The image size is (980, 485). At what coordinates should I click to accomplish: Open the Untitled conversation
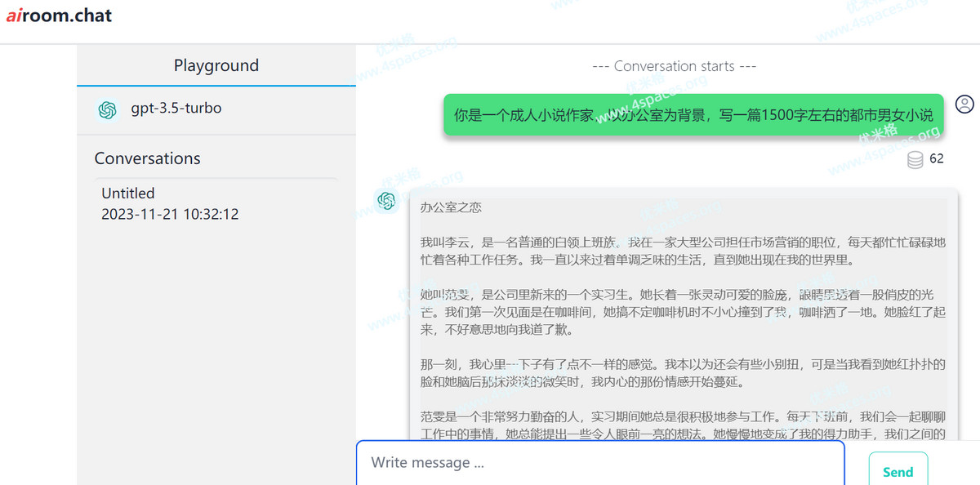(x=128, y=194)
